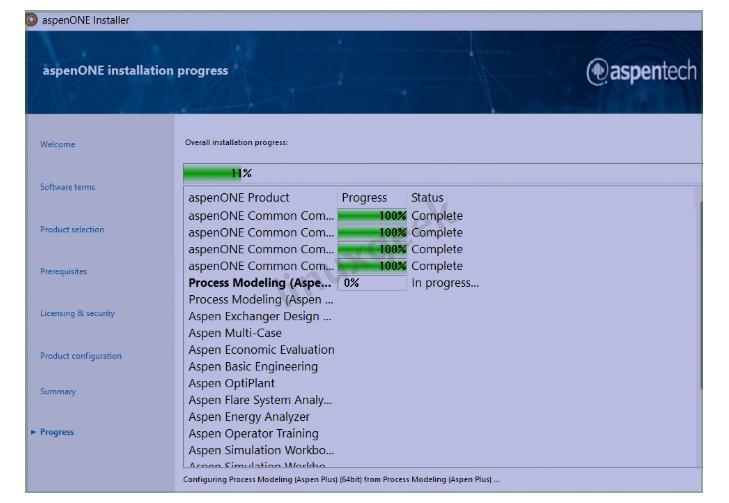Open the Licensing & security step
729x503 pixels.
coord(77,313)
